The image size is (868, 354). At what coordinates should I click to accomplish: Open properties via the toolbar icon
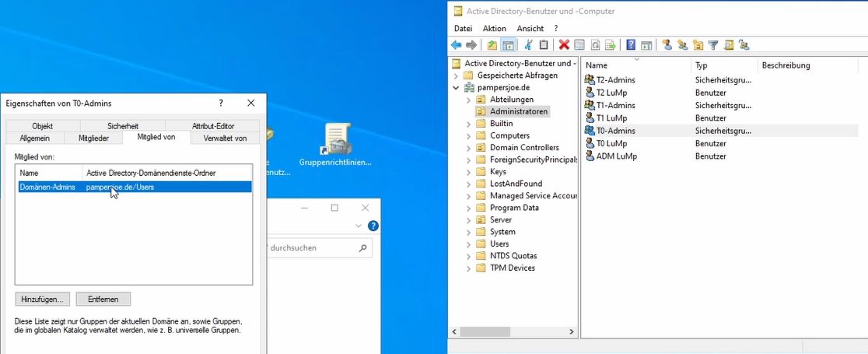click(x=579, y=45)
